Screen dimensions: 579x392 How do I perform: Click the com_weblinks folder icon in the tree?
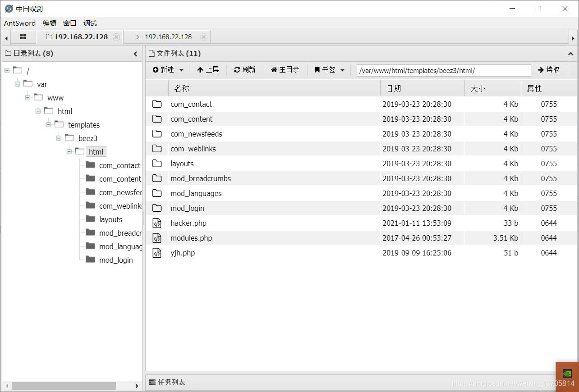pos(90,205)
